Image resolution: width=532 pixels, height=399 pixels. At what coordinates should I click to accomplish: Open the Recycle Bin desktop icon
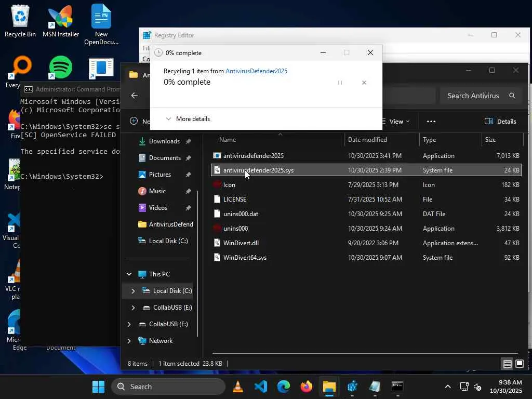click(20, 21)
